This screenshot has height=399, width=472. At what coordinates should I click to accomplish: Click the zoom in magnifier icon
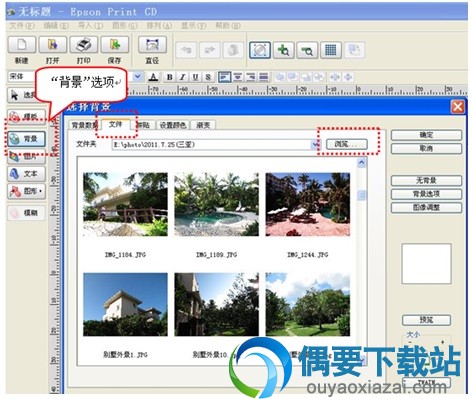coord(283,50)
